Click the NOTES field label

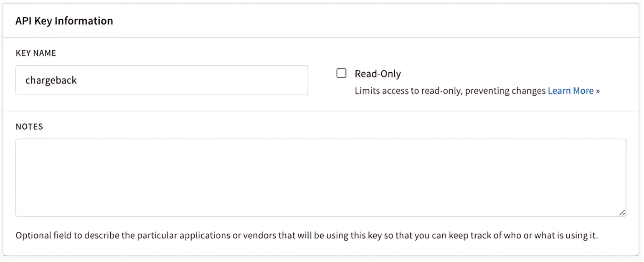pyautogui.click(x=29, y=127)
